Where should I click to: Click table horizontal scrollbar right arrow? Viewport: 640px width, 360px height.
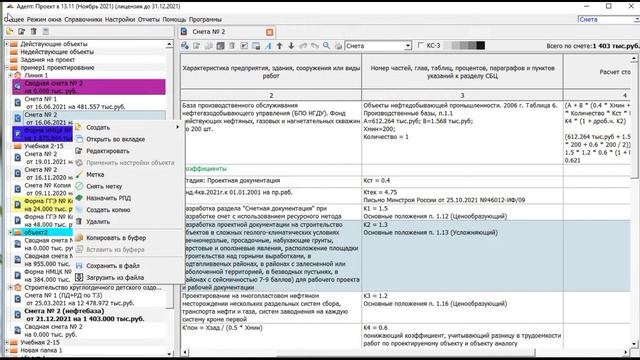pyautogui.click(x=626, y=352)
